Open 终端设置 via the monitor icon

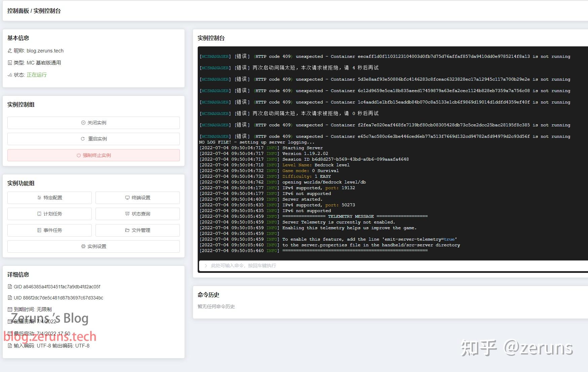(x=127, y=198)
